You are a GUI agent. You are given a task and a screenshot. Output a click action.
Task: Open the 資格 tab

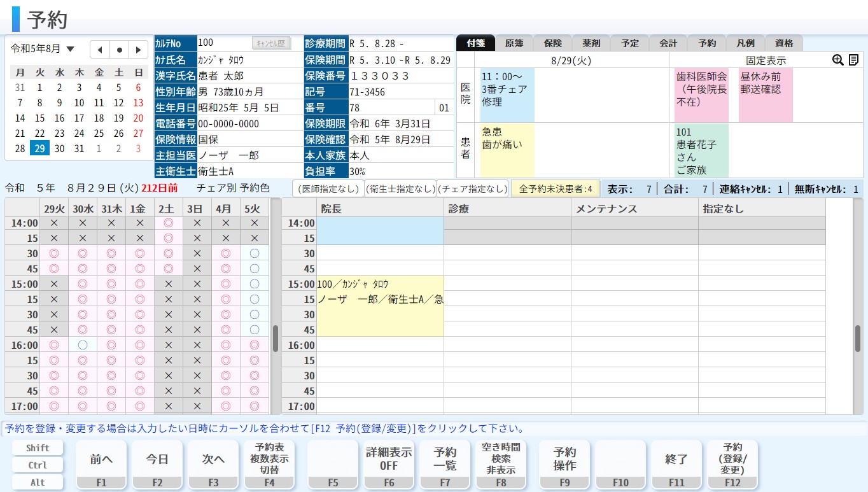[784, 43]
